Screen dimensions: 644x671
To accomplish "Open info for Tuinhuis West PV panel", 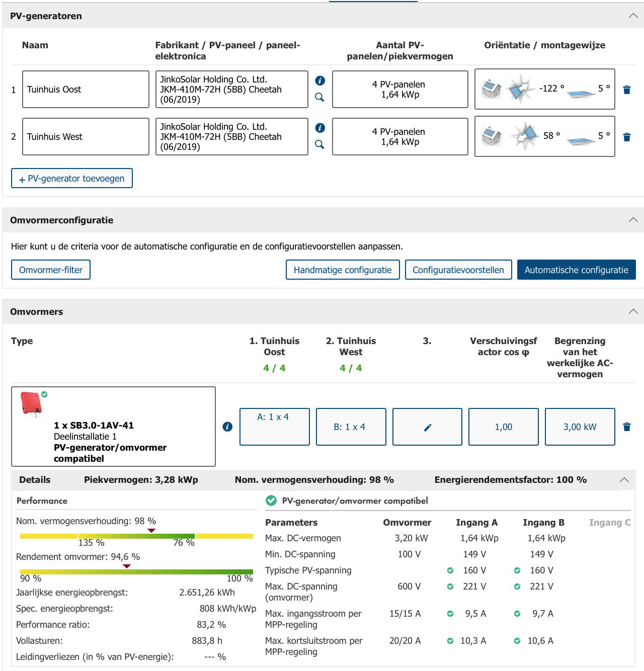I will click(x=320, y=128).
